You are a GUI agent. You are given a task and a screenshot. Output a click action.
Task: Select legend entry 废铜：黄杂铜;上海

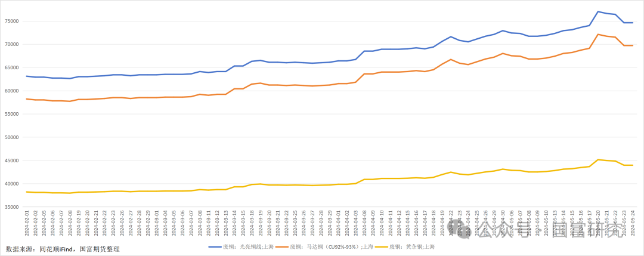412,246
